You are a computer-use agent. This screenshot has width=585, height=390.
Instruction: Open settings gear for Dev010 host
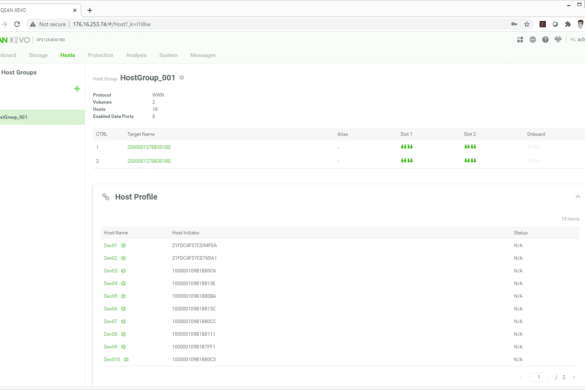tap(126, 360)
